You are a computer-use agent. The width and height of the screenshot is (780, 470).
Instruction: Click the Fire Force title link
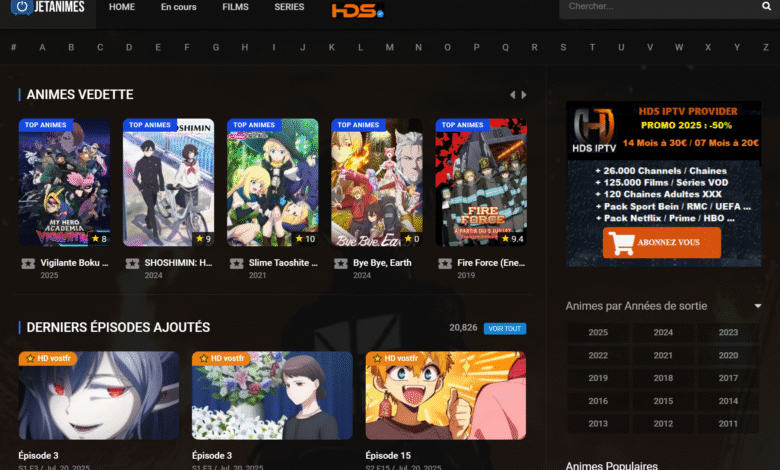pyautogui.click(x=491, y=263)
